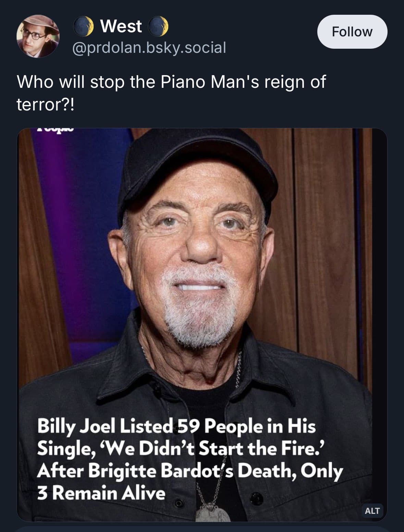The height and width of the screenshot is (532, 404).
Task: Click the pendant on the man's necklace
Action: click(212, 513)
